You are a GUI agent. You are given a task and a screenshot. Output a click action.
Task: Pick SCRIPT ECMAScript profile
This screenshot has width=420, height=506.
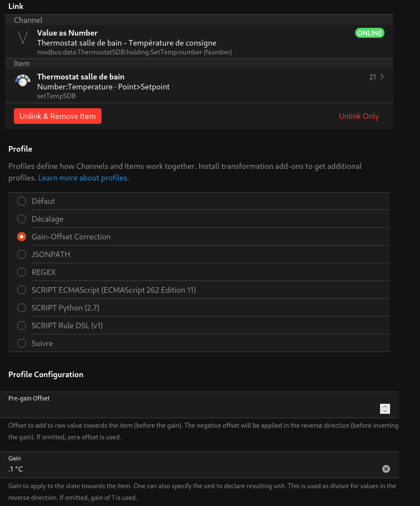(x=22, y=290)
